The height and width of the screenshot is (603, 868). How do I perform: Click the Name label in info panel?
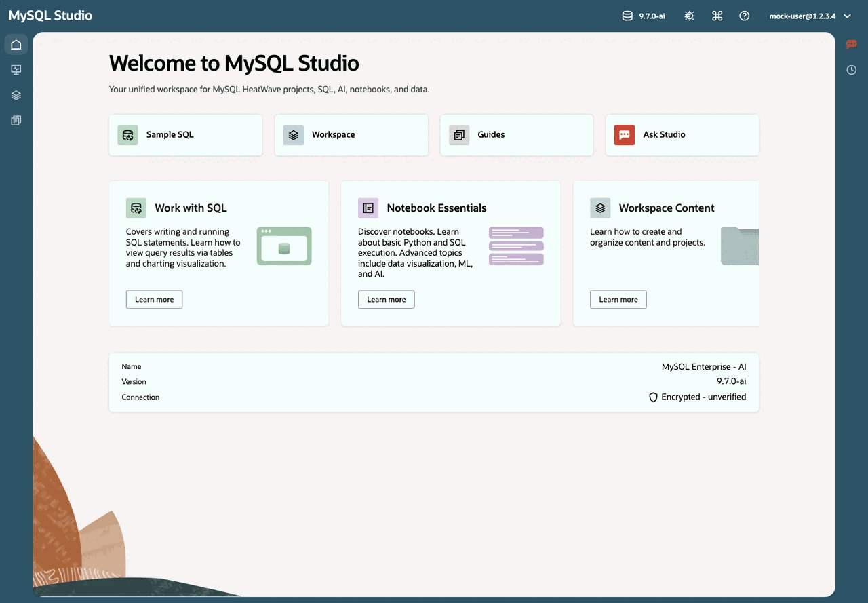click(x=132, y=366)
